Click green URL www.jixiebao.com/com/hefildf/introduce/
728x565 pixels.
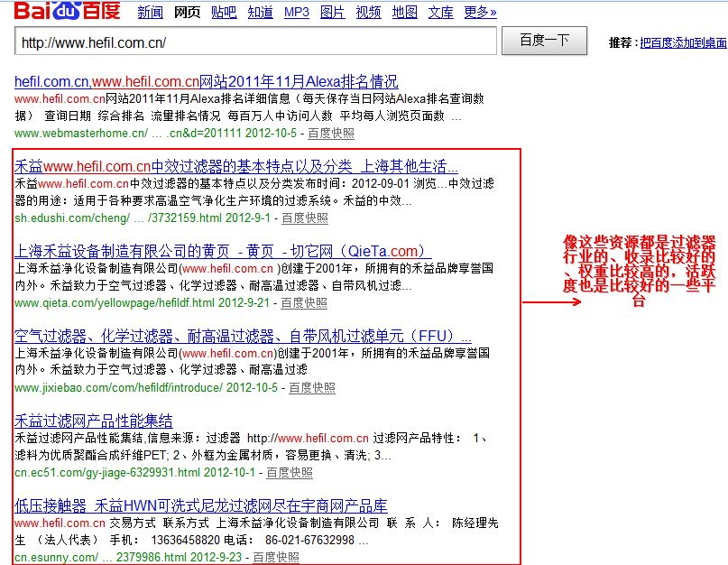[x=118, y=388]
